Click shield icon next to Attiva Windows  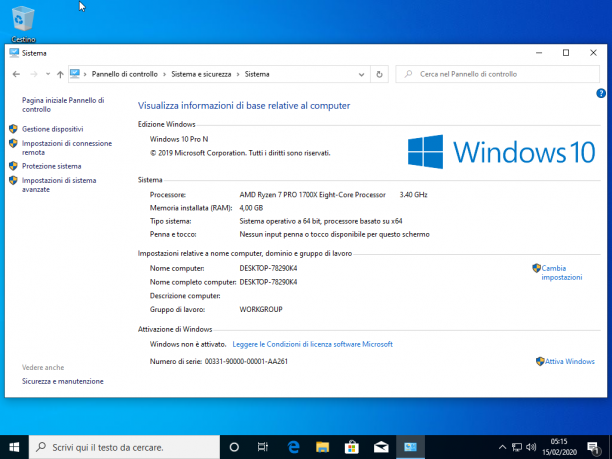pos(540,361)
